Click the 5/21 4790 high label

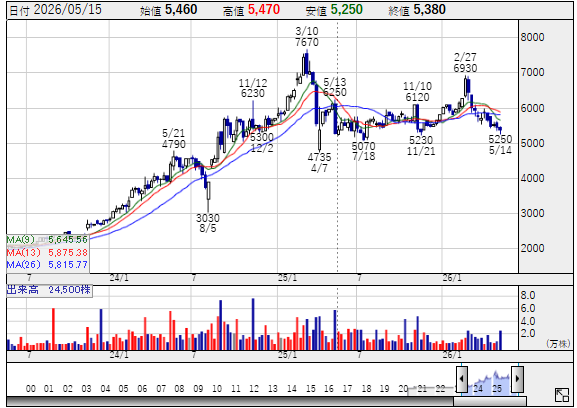pyautogui.click(x=174, y=138)
